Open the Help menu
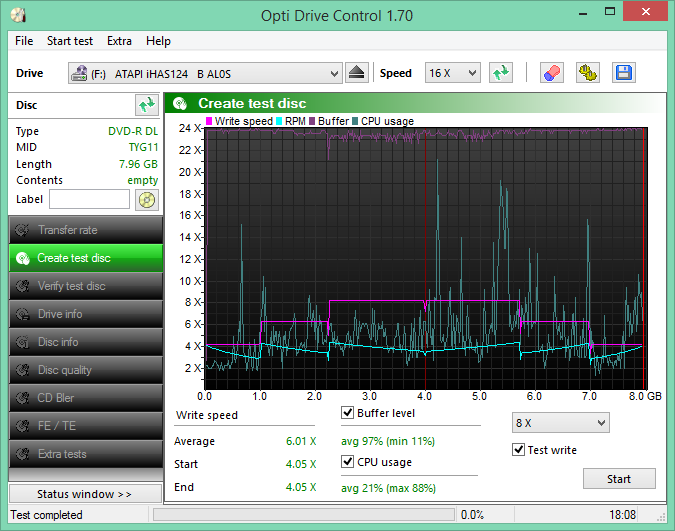The image size is (675, 531). pyautogui.click(x=158, y=41)
